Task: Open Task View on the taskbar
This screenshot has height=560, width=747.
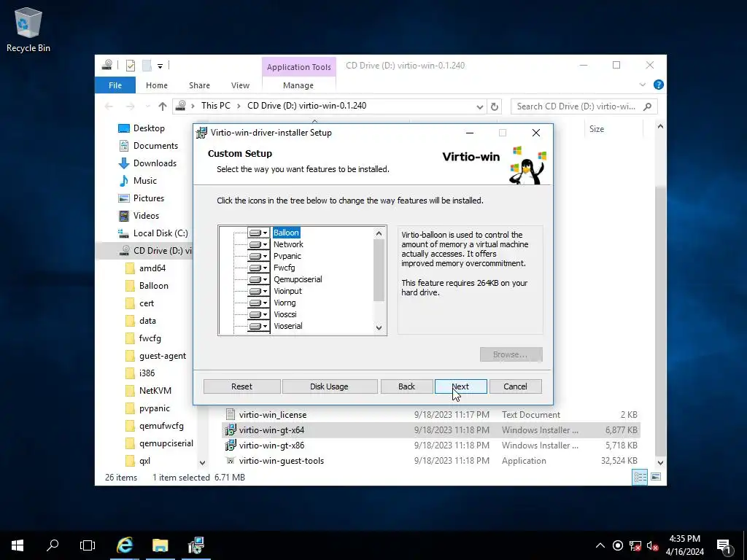Action: click(x=88, y=545)
